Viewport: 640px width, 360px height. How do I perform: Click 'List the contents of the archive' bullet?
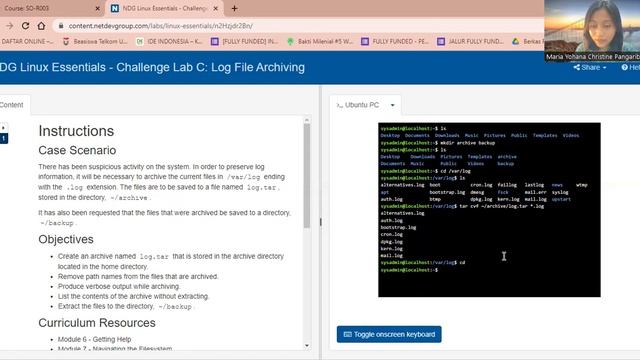coord(133,296)
